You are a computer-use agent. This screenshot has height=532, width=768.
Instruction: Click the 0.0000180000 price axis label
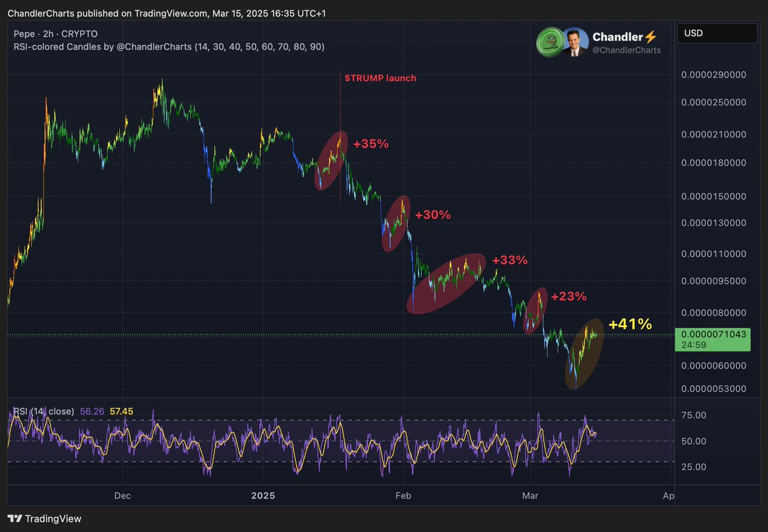pos(714,163)
